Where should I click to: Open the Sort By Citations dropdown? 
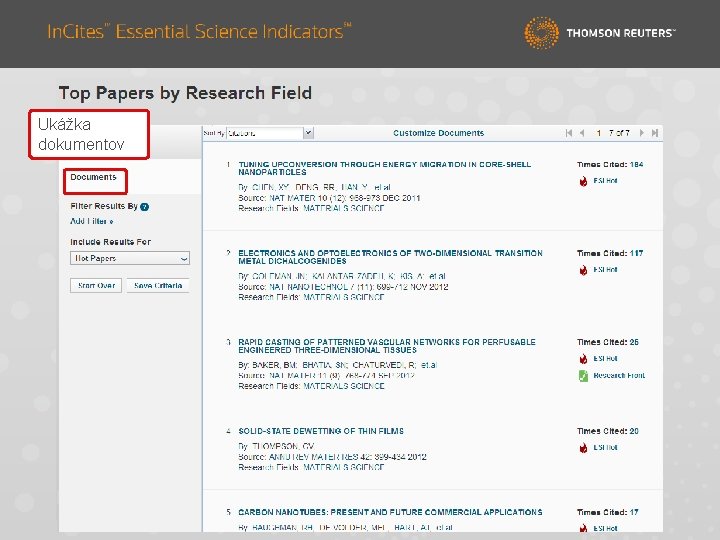[270, 133]
